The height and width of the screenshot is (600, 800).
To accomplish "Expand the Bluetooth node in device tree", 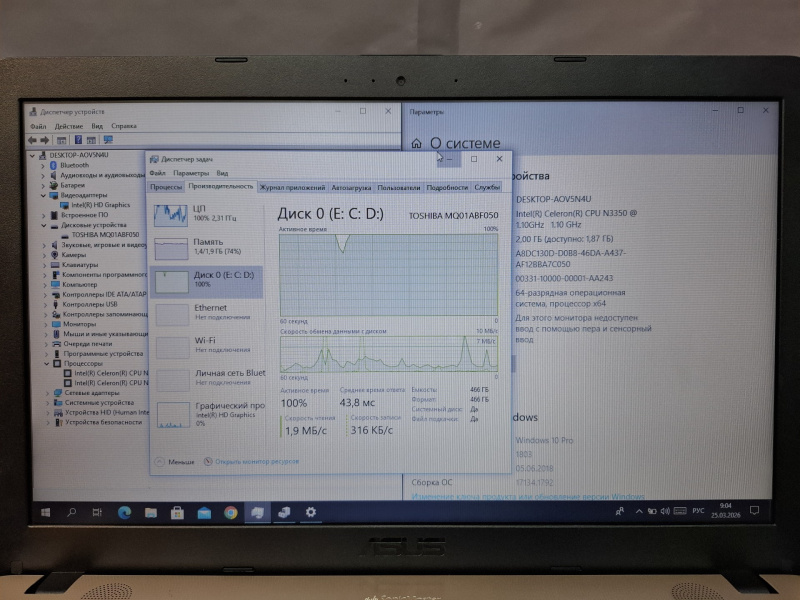I will click(43, 165).
